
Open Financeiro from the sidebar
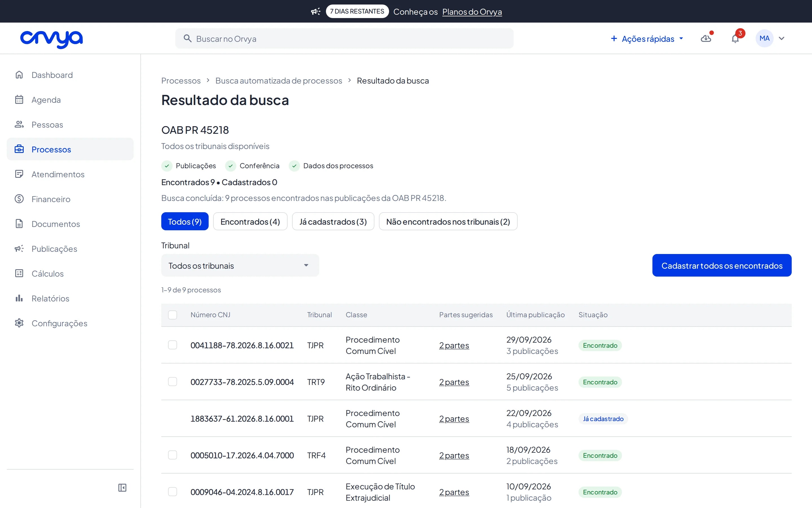coord(70,199)
